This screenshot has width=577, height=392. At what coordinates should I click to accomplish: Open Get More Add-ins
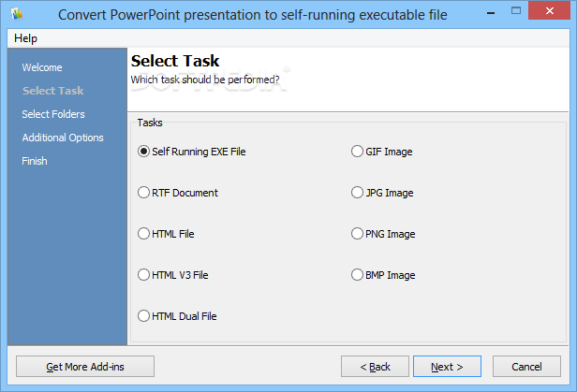[85, 367]
